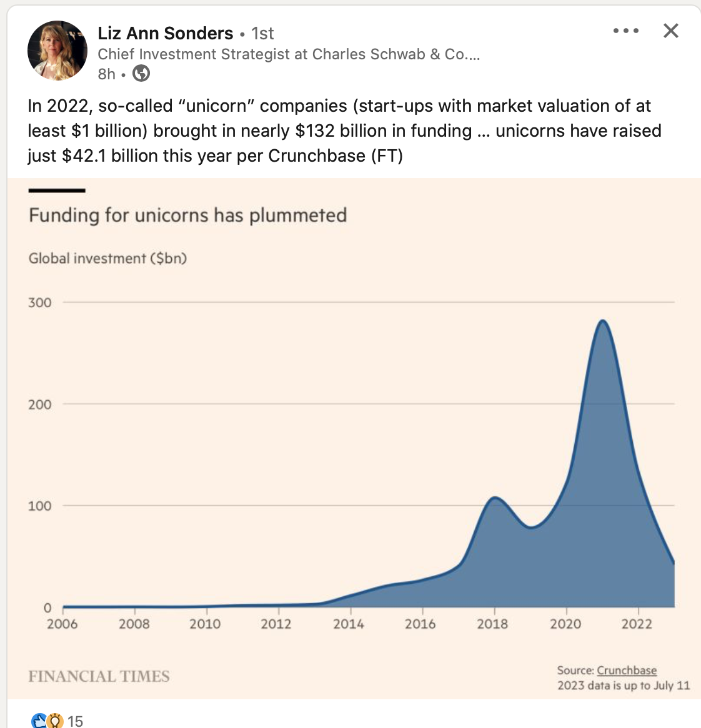Click the 2018 label on x-axis
The width and height of the screenshot is (701, 728).
tap(492, 624)
